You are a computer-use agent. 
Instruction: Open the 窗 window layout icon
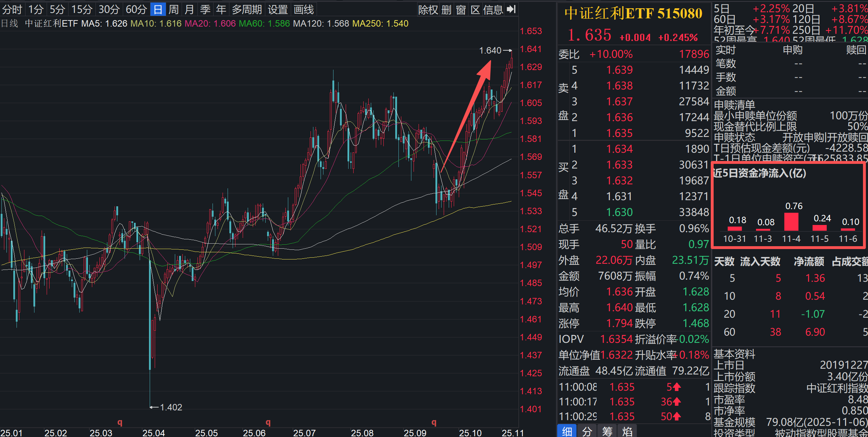pos(461,9)
